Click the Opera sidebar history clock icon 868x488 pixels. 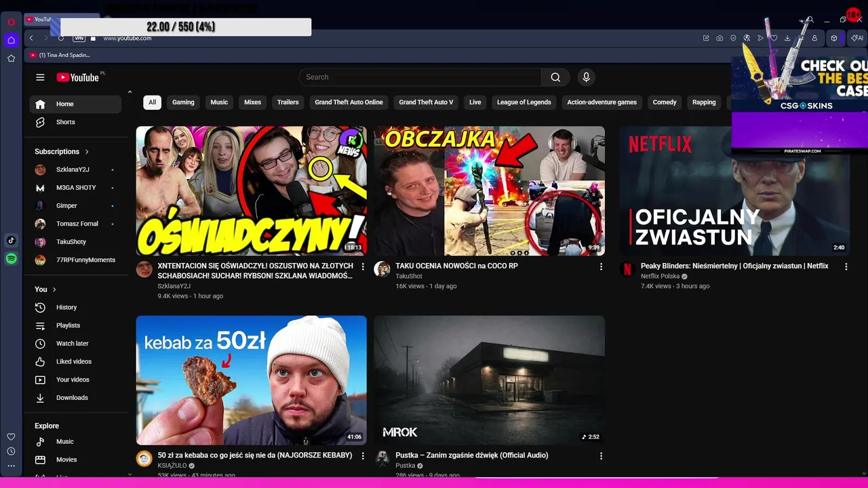pyautogui.click(x=11, y=451)
